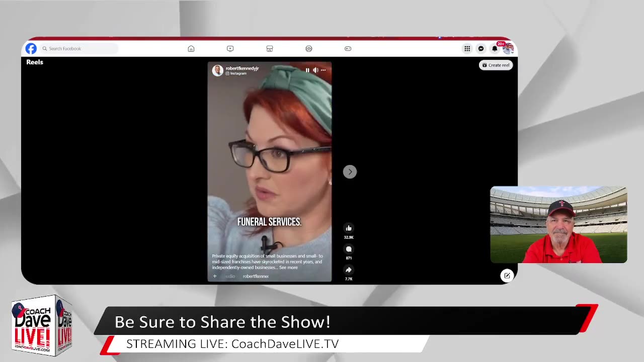Open the Gaming tab icon
The width and height of the screenshot is (644, 362).
click(x=348, y=49)
